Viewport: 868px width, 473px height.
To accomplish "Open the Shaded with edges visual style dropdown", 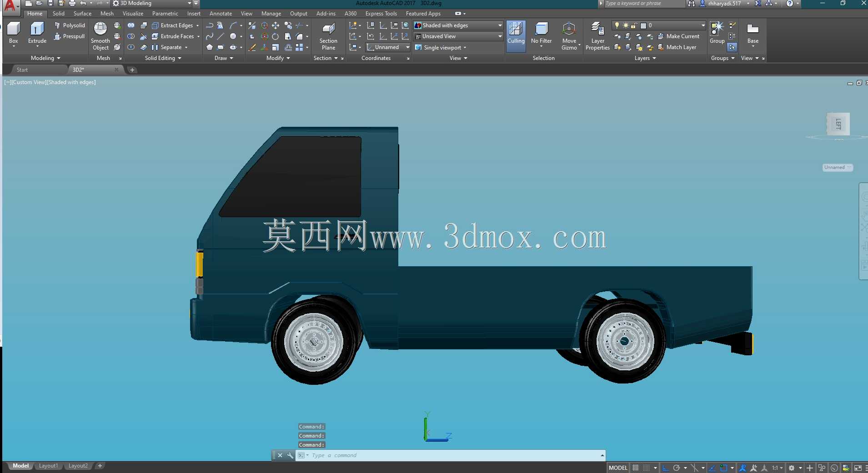I will point(458,25).
